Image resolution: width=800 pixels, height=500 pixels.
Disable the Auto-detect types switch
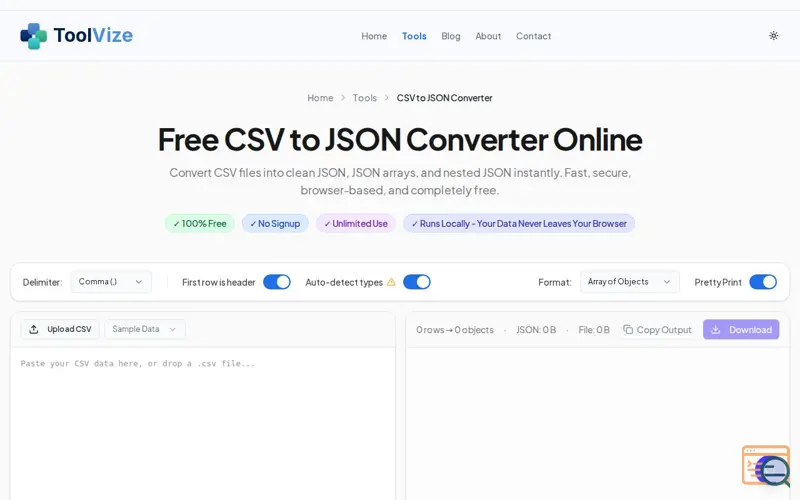pyautogui.click(x=417, y=282)
